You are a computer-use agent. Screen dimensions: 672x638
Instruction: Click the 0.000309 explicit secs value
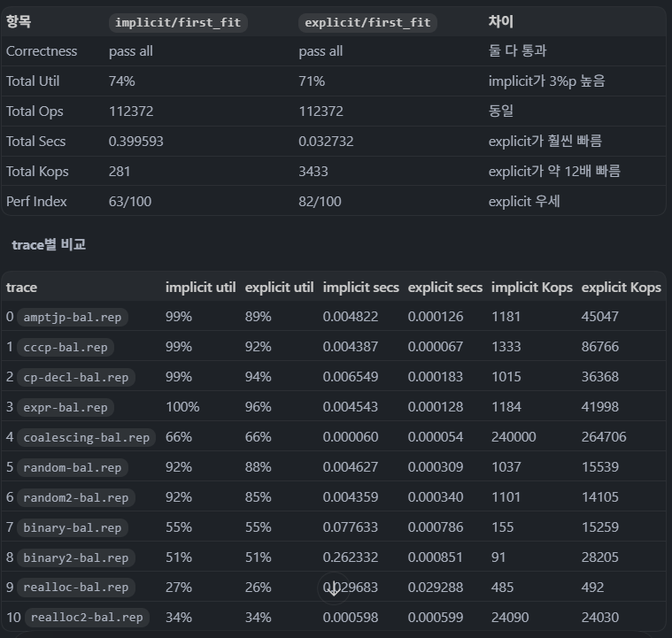click(436, 467)
